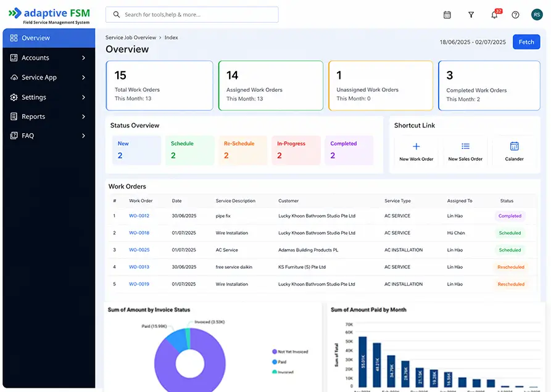
Task: Click the plus icon for New Work Order
Action: click(416, 146)
